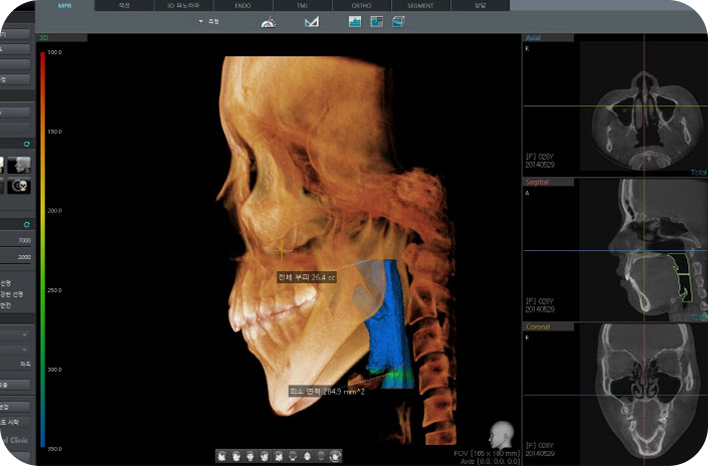Click the coronal CT slice image
708x466 pixels.
point(646,391)
